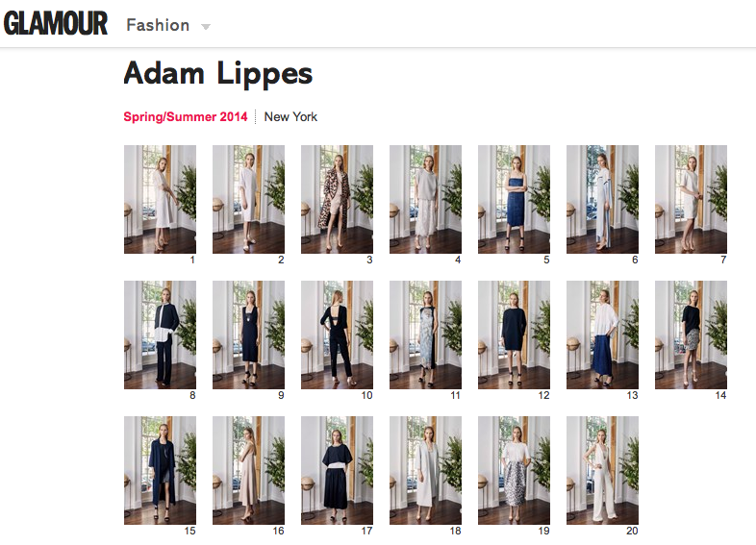Select look 11 printed long dress
This screenshot has height=545, width=756.
tap(426, 334)
